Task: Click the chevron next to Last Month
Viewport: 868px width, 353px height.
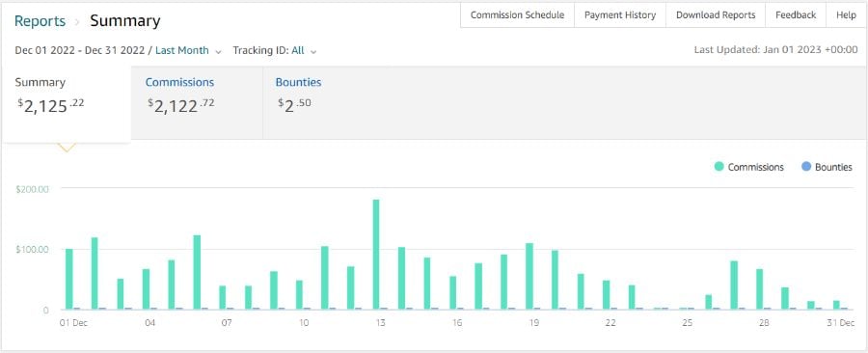Action: 218,51
